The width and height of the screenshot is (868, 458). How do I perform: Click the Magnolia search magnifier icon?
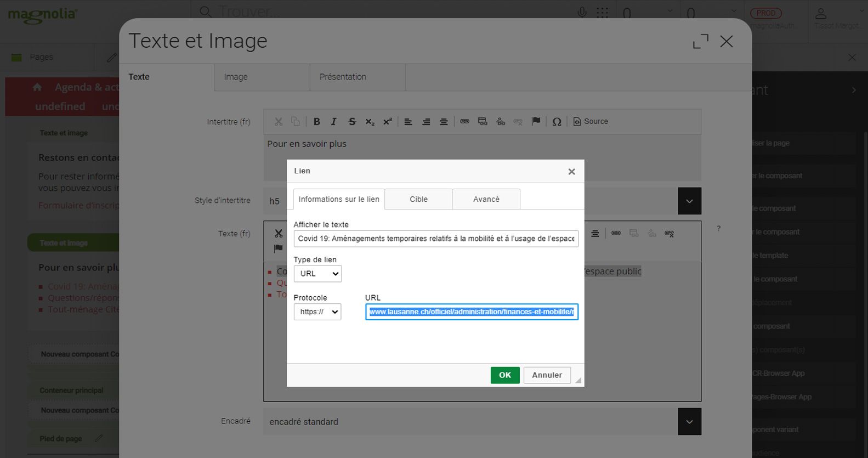[205, 12]
